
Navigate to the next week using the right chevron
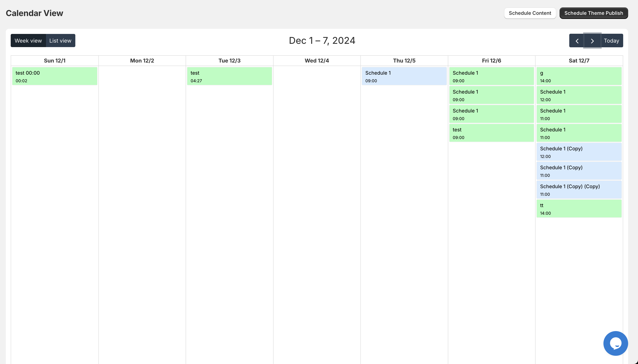point(592,41)
